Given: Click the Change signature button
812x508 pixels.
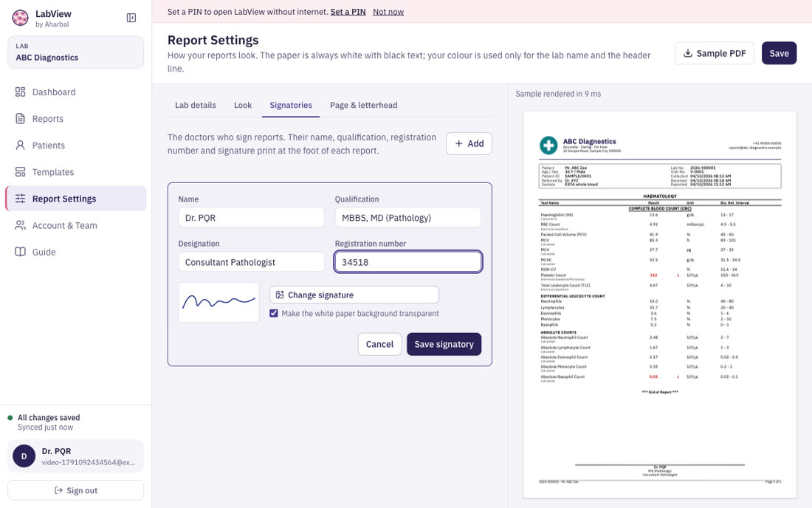Looking at the screenshot, I should pos(354,295).
